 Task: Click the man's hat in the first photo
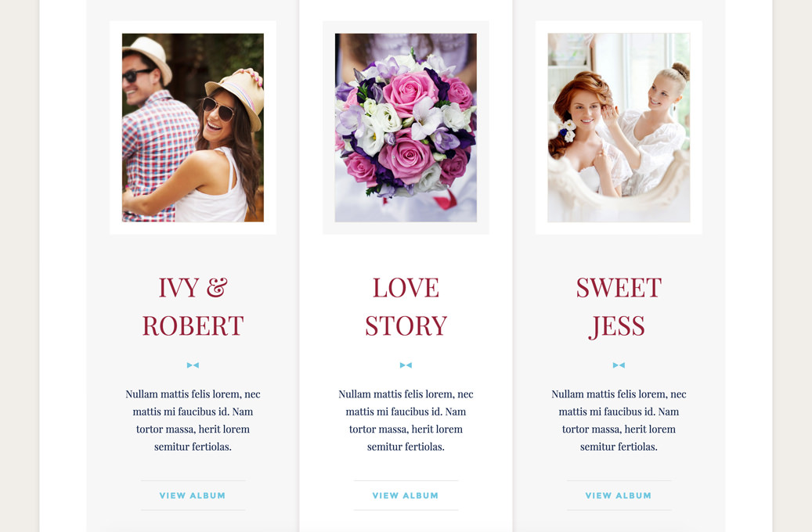(x=148, y=56)
